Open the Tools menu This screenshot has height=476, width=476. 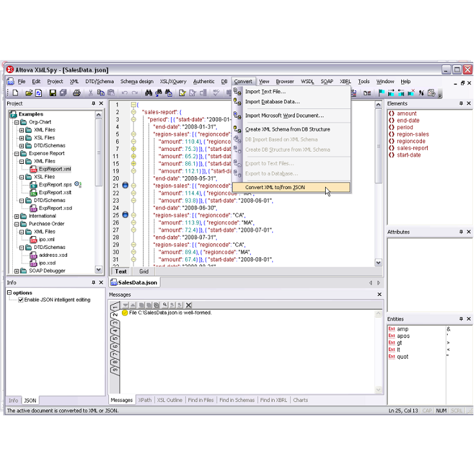point(363,81)
